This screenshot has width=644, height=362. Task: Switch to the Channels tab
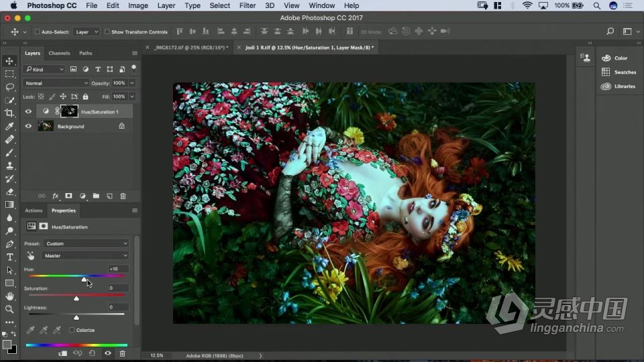pos(59,53)
